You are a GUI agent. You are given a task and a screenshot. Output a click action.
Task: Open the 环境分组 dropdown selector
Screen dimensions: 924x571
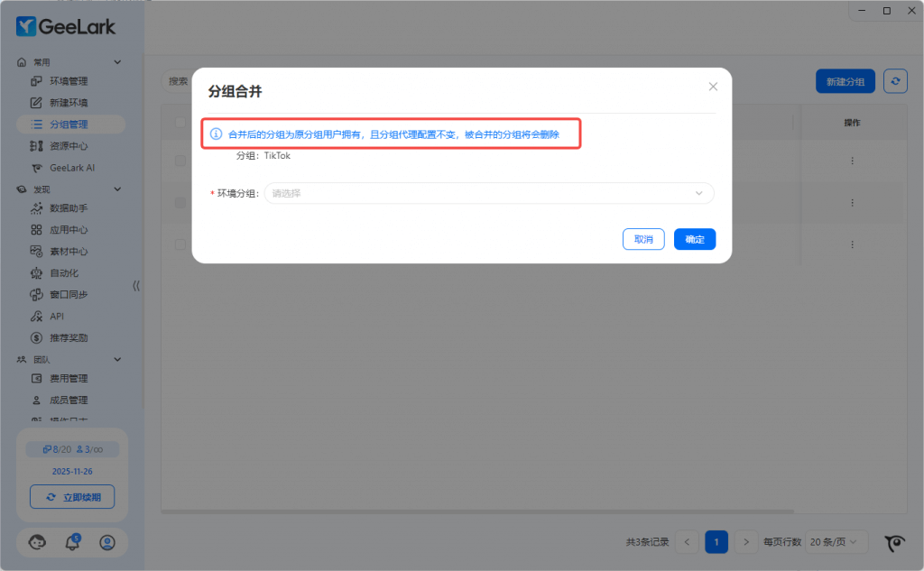488,193
